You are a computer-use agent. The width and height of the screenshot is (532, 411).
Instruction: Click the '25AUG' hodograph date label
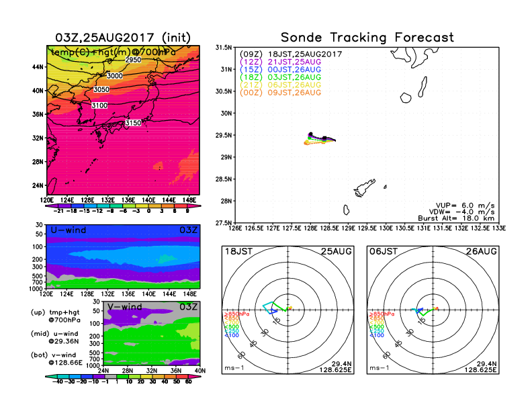pyautogui.click(x=337, y=251)
